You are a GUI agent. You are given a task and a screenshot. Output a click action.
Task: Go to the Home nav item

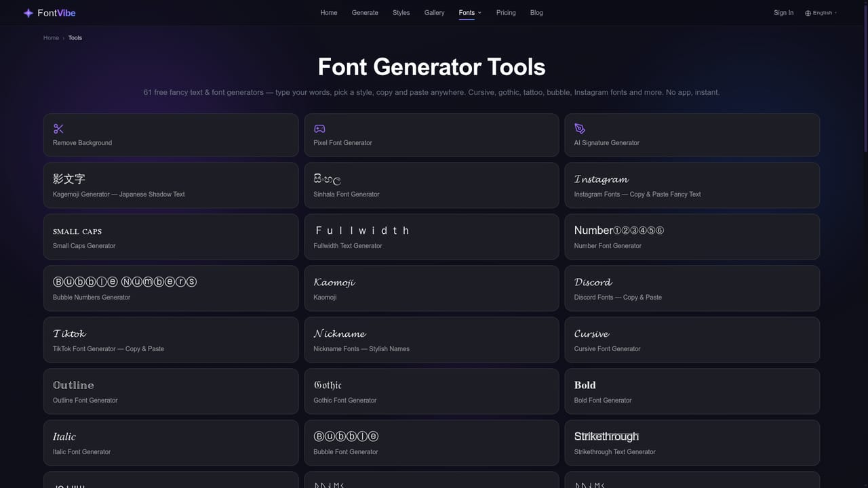point(329,13)
